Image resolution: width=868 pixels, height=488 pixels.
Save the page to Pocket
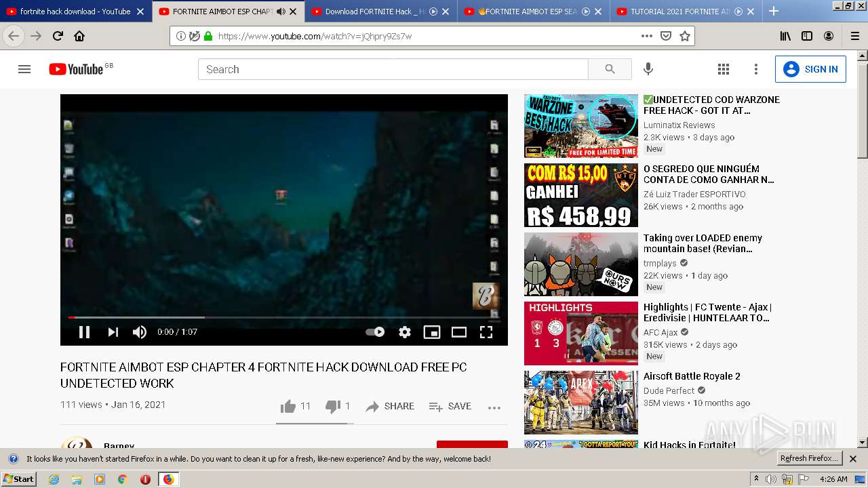point(666,36)
